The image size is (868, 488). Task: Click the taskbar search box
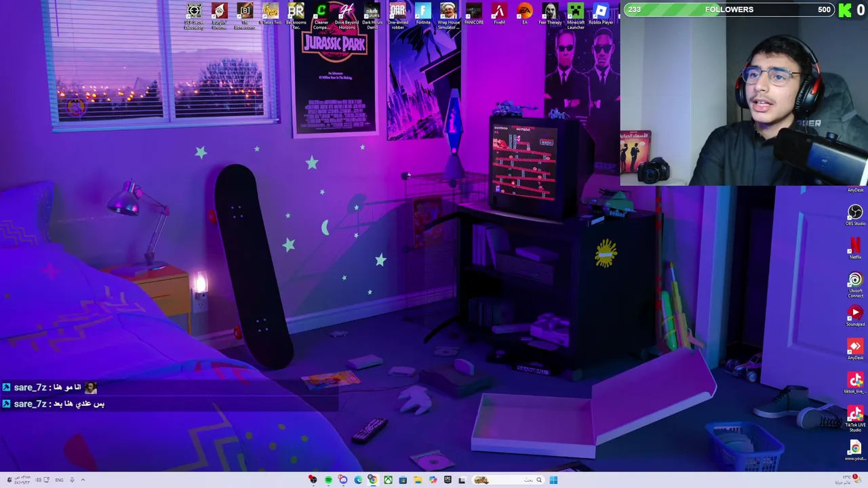click(x=509, y=480)
